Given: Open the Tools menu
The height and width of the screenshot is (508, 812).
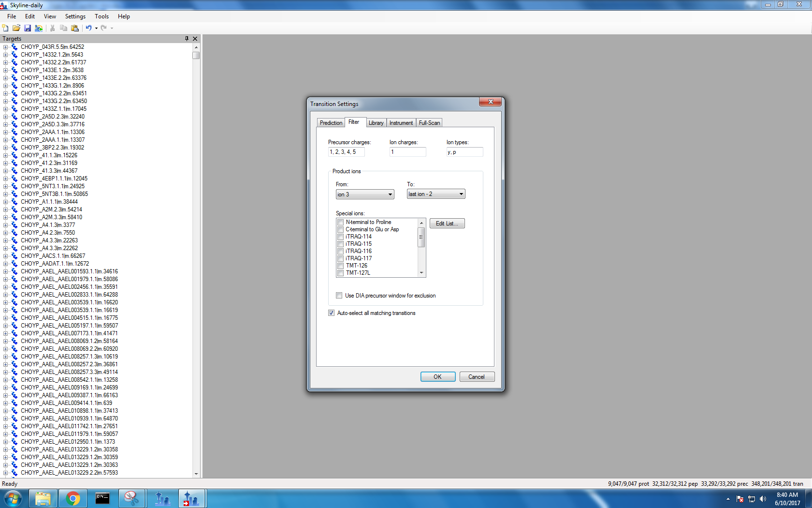Looking at the screenshot, I should coord(101,16).
